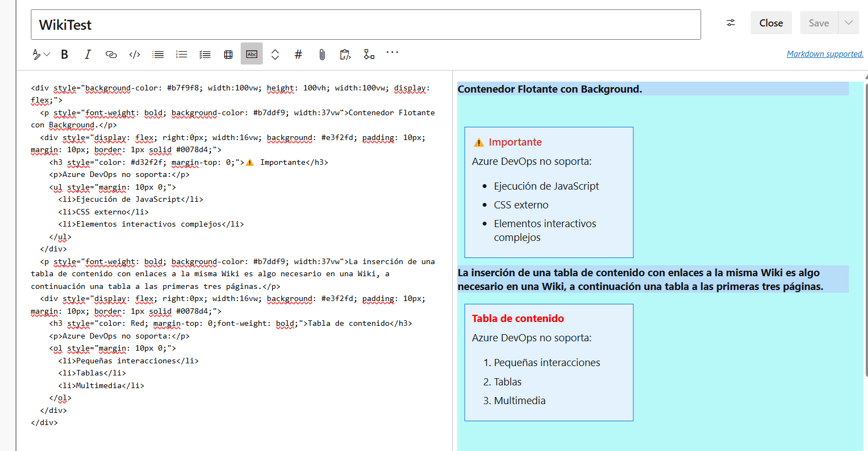Open the more options ellipsis menu
The image size is (868, 451).
[x=392, y=52]
